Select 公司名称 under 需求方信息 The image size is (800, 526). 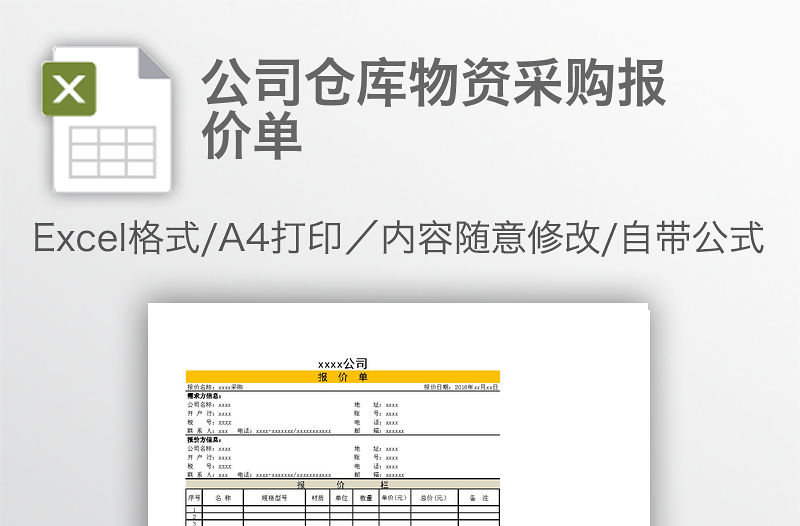coord(209,405)
